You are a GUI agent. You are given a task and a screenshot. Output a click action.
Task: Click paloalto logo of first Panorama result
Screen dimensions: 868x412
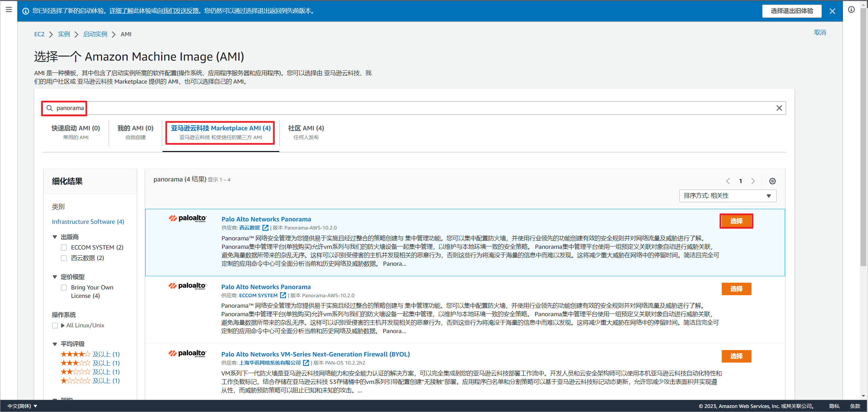point(188,218)
